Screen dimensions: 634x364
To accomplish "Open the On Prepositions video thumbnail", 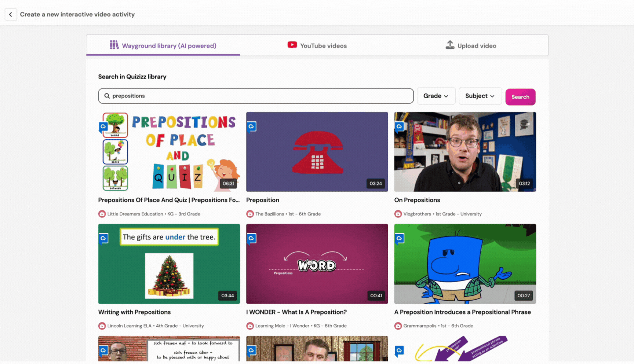I will [x=465, y=152].
